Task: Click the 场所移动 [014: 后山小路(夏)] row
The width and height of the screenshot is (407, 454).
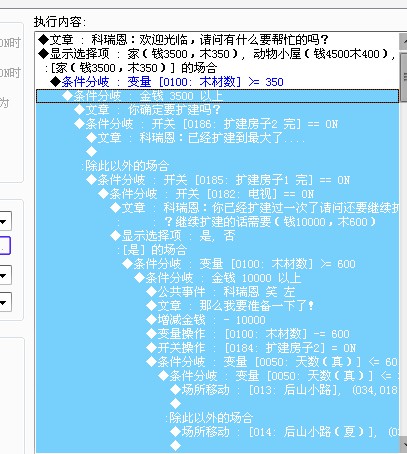Action: pyautogui.click(x=217, y=432)
